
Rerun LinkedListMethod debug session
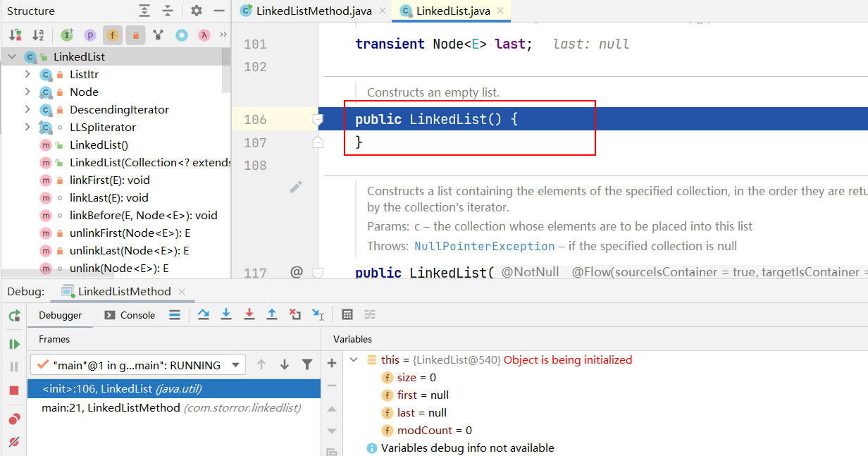(14, 316)
